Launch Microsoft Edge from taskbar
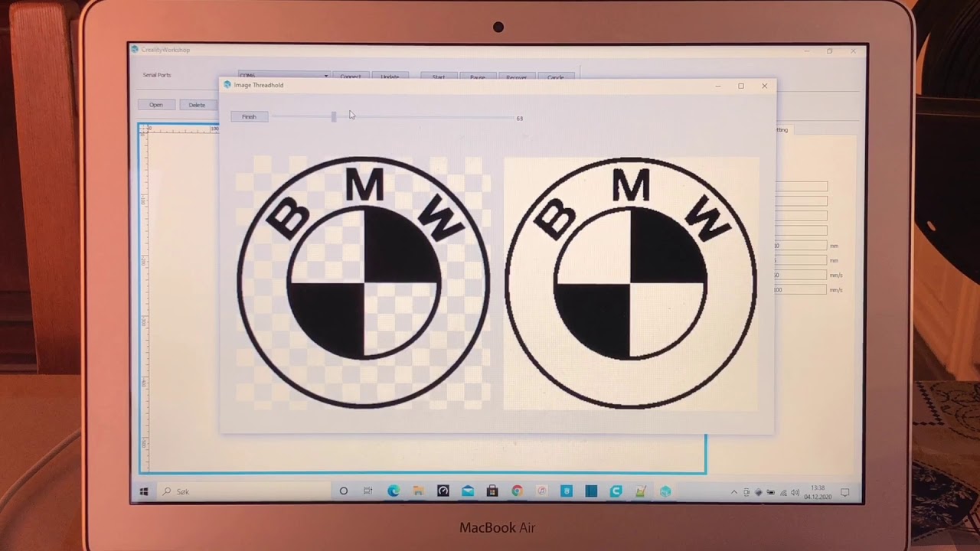Screen dimensions: 980x551 click(x=394, y=491)
